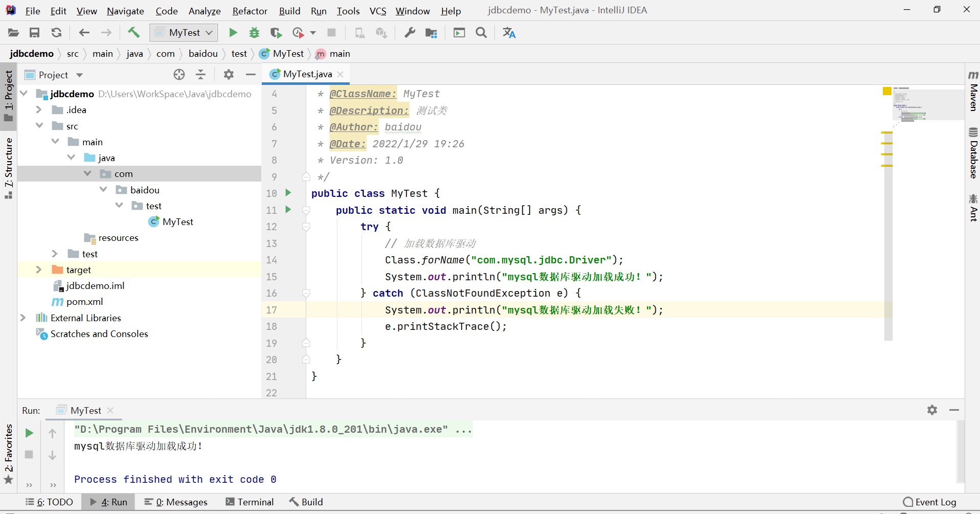Viewport: 980px width, 514px height.
Task: Rerun MyTest in the Run panel
Action: click(x=29, y=433)
